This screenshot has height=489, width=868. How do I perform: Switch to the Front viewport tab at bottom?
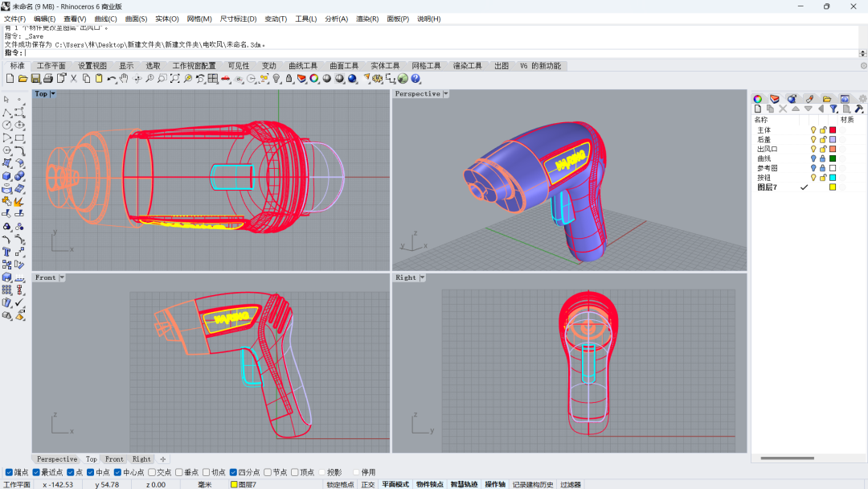tap(114, 459)
